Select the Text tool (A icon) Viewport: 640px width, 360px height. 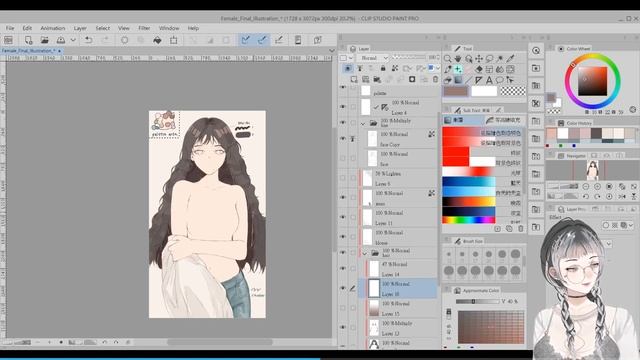489,80
